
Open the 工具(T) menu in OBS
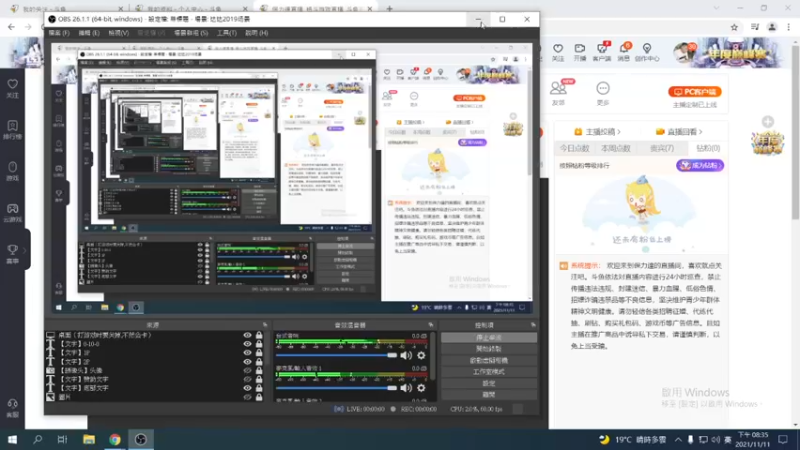point(227,33)
